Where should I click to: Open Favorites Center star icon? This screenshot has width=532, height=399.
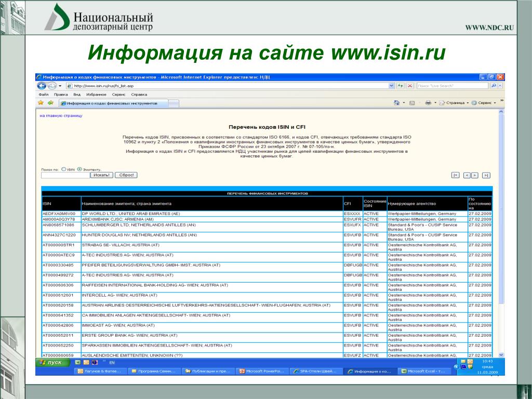(x=41, y=103)
